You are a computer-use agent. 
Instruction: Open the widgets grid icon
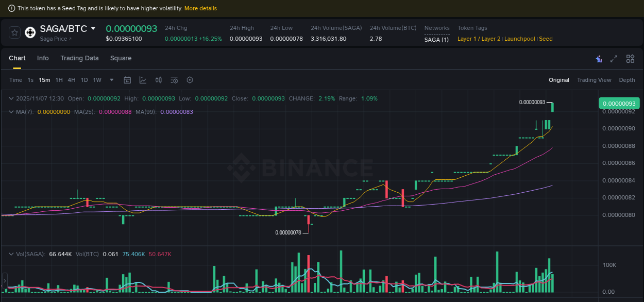click(x=630, y=59)
